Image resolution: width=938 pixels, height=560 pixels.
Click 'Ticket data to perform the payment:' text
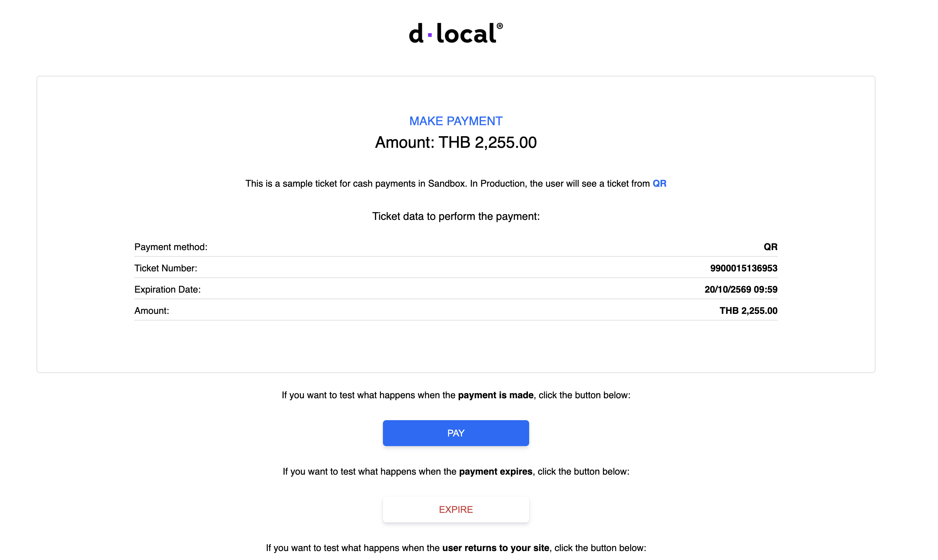[x=456, y=216]
